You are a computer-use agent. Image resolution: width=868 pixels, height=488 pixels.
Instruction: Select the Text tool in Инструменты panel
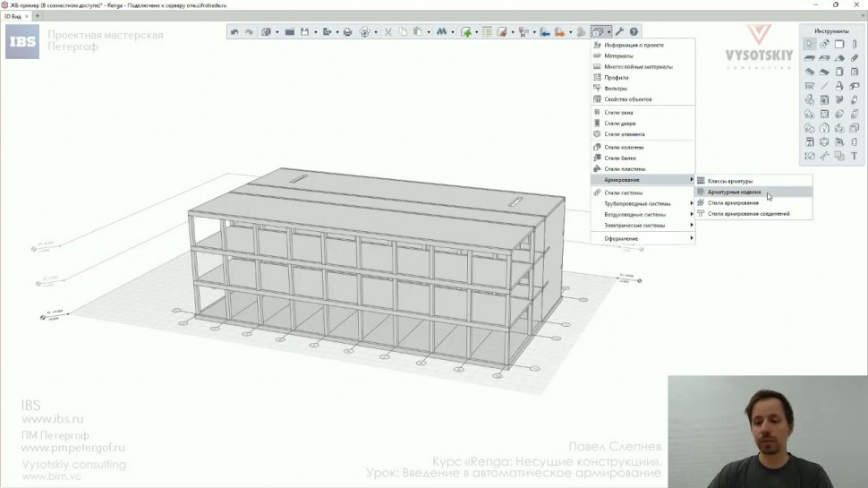[854, 157]
